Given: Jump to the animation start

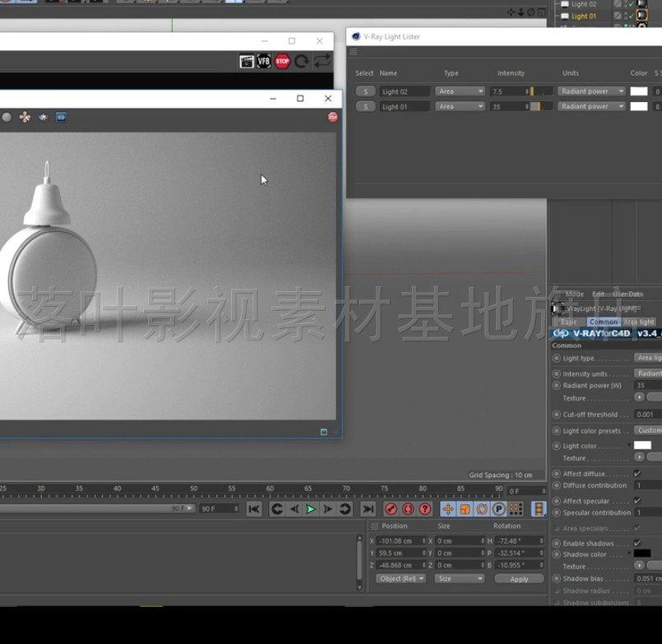Looking at the screenshot, I should tap(254, 509).
